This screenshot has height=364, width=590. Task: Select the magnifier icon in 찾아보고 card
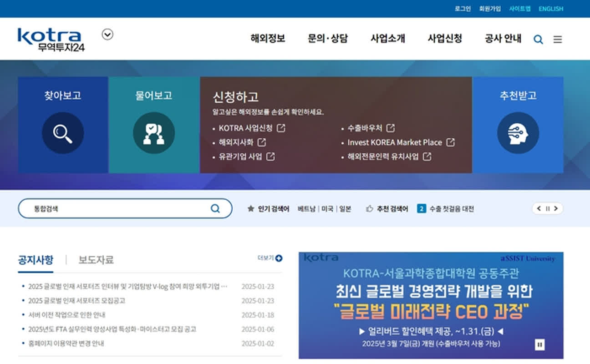click(x=63, y=133)
